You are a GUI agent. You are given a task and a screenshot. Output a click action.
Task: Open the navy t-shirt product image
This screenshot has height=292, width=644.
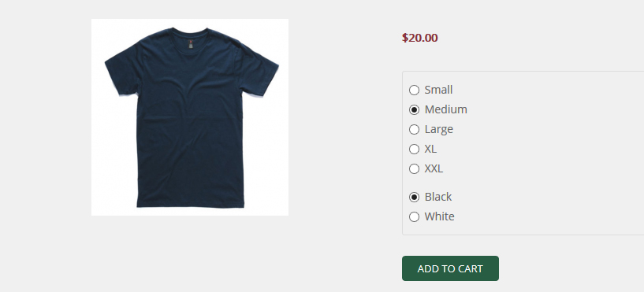click(x=190, y=117)
